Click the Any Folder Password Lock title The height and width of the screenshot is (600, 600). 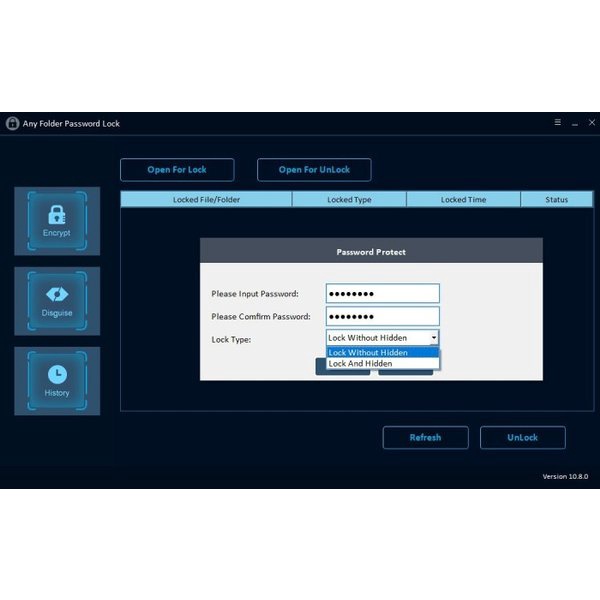(71, 124)
